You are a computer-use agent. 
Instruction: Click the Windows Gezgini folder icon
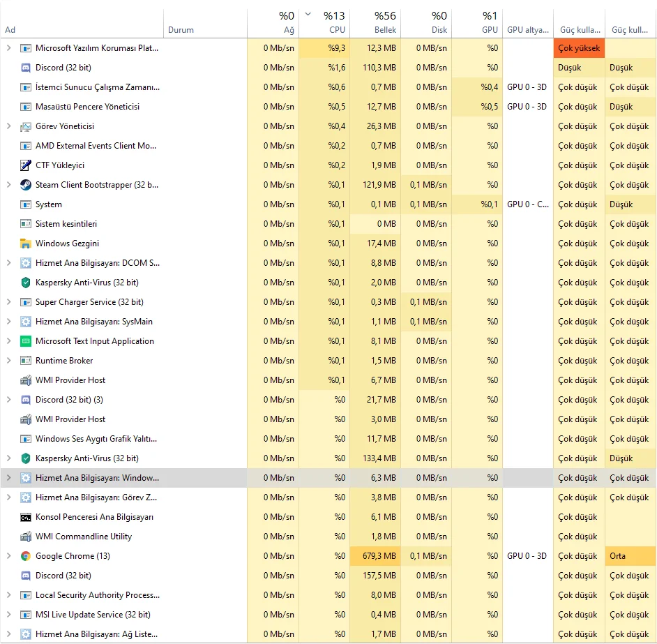(x=26, y=244)
